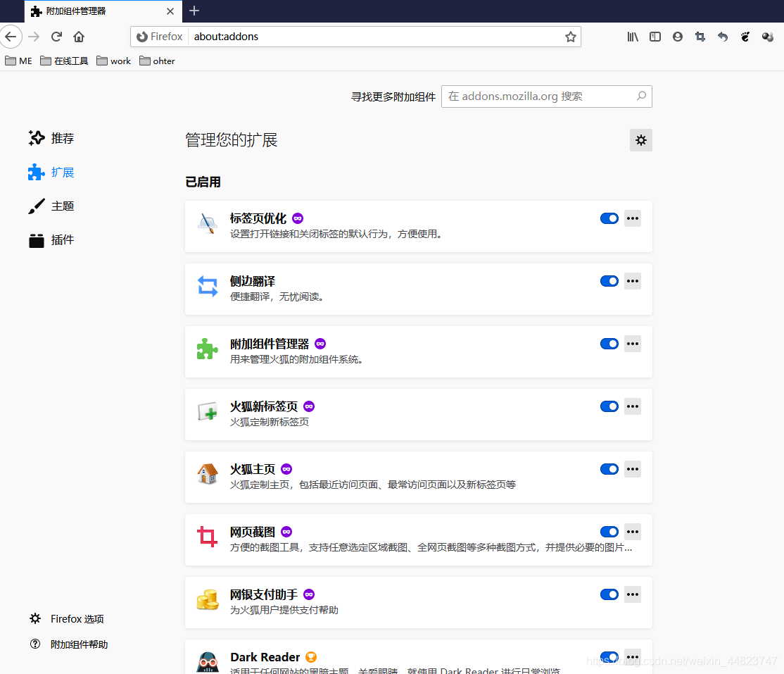The width and height of the screenshot is (784, 674).
Task: Open the paw print toolbar icon
Action: 745,37
